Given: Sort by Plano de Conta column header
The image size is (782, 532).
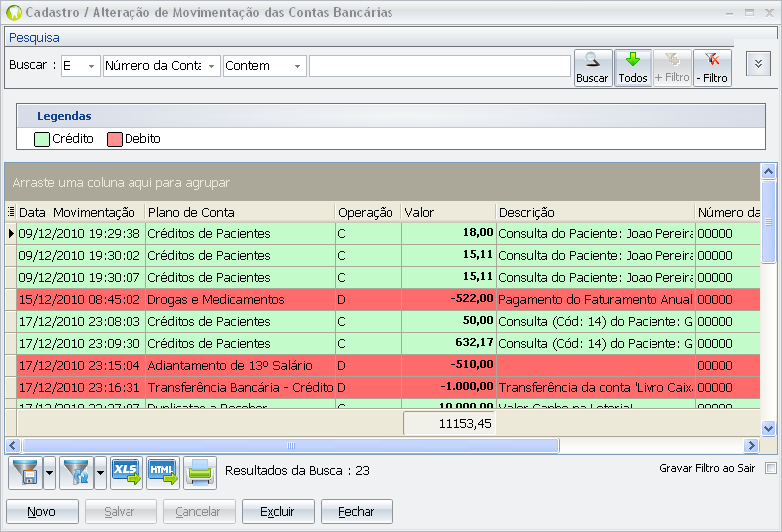Looking at the screenshot, I should tap(239, 212).
